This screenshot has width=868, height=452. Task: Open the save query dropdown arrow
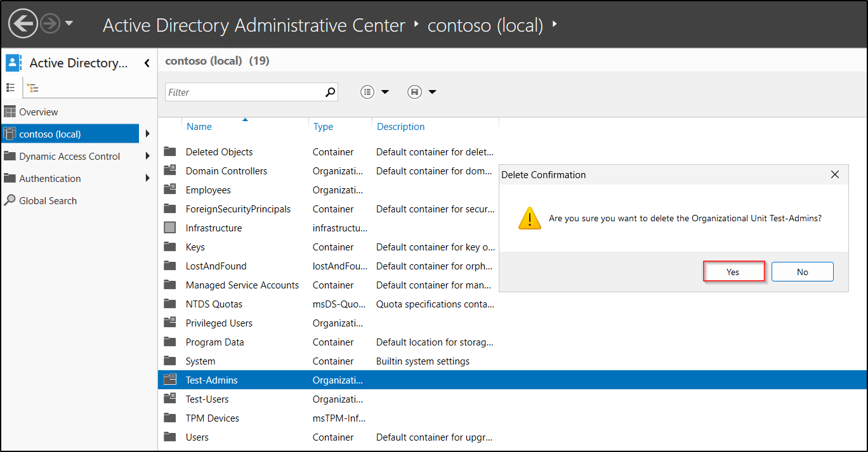pos(432,91)
